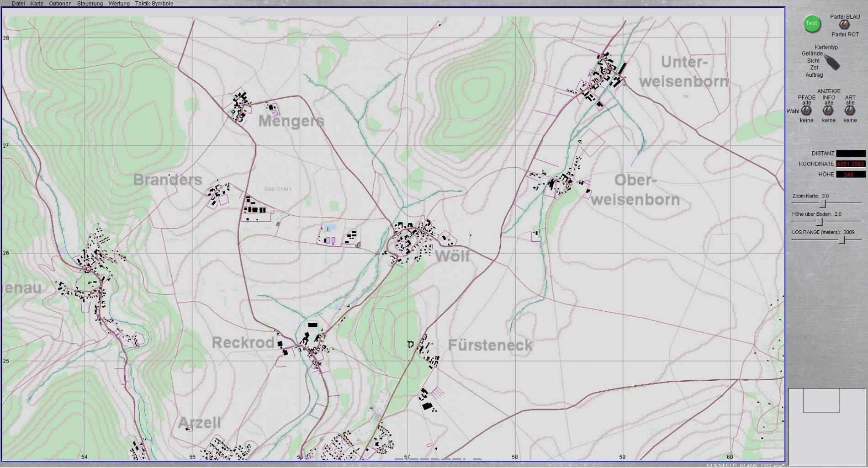Toggle the INFO display switch

(x=828, y=111)
